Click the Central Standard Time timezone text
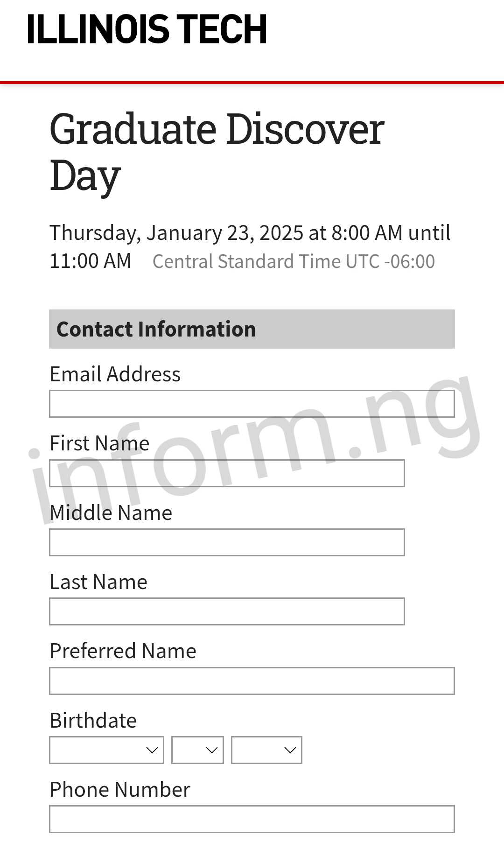Viewport: 504px width, 842px height. tap(294, 261)
